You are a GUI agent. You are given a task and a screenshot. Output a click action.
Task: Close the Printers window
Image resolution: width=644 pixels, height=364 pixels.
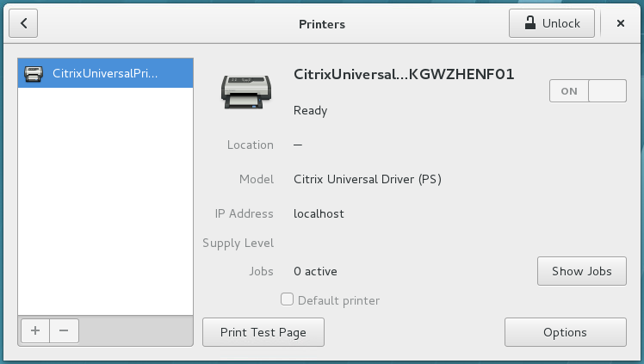[620, 24]
